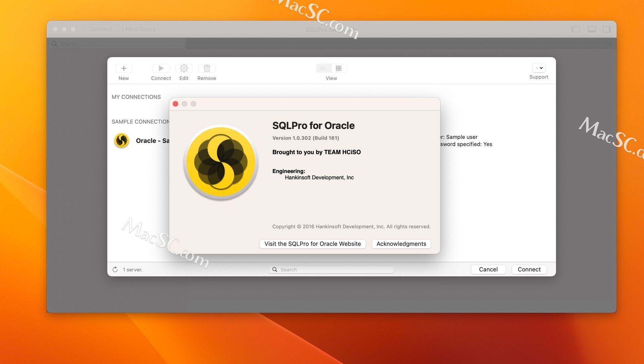Screen dimensions: 644x364
Task: Click Visit the SQLPro for Oracle Website
Action: [312, 243]
